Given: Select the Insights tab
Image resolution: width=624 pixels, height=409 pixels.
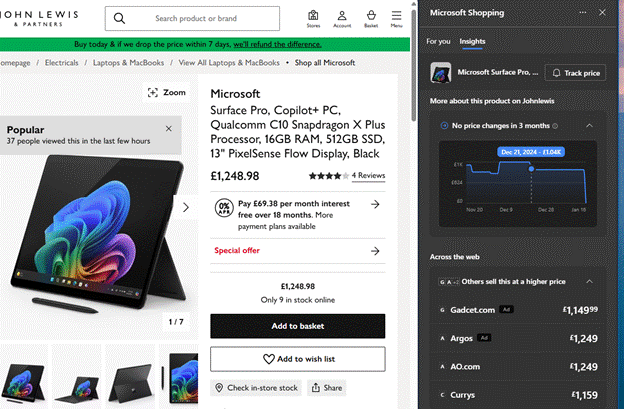Looking at the screenshot, I should [x=472, y=41].
